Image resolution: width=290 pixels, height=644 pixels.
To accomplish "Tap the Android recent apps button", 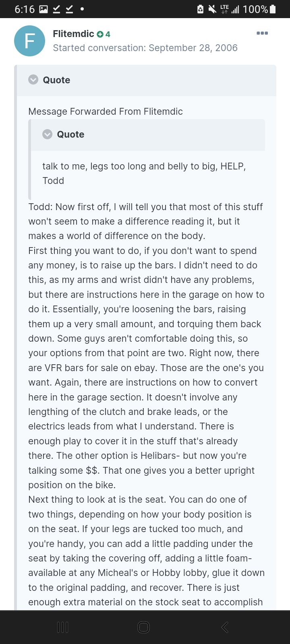I will click(63, 627).
